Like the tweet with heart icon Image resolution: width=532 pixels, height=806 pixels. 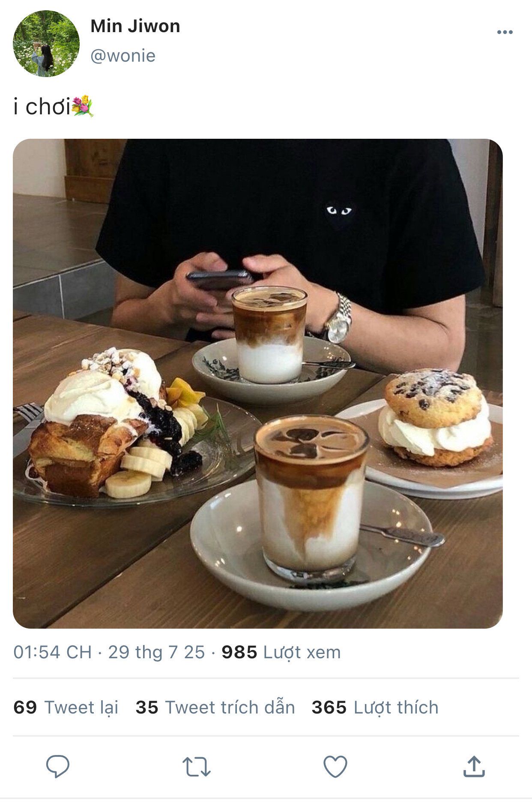(335, 767)
